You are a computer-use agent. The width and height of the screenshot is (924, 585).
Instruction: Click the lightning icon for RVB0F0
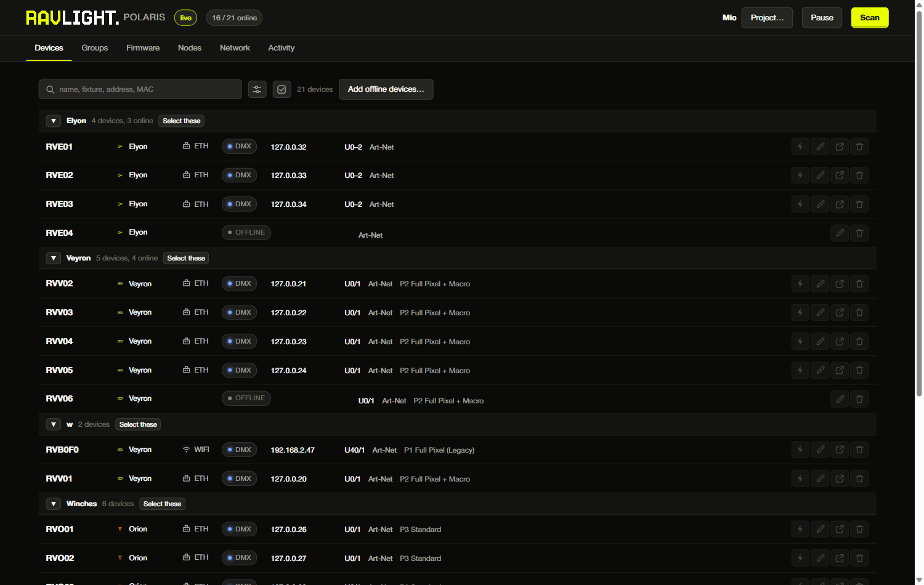(800, 450)
